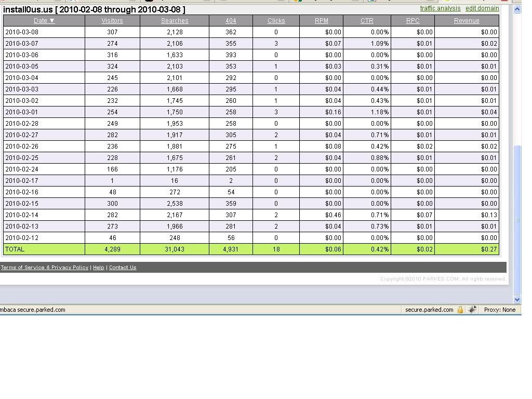The image size is (532, 399).
Task: Click the Date column sort arrow
Action: (51, 21)
